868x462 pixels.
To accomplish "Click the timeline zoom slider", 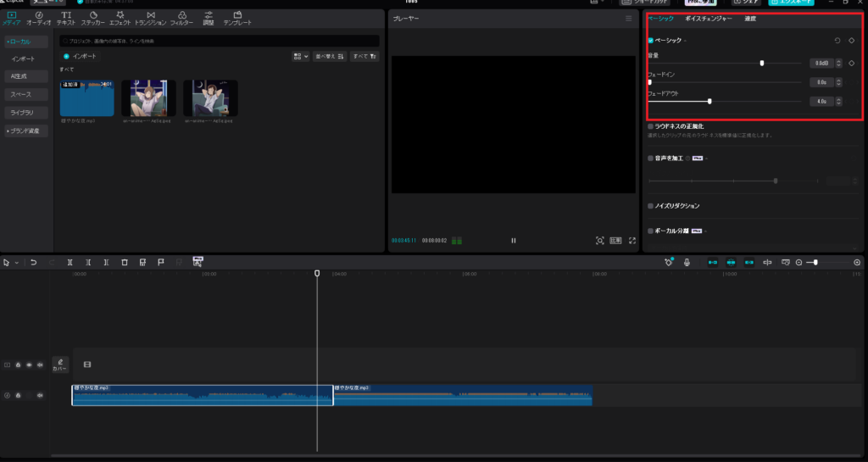I will click(x=815, y=262).
